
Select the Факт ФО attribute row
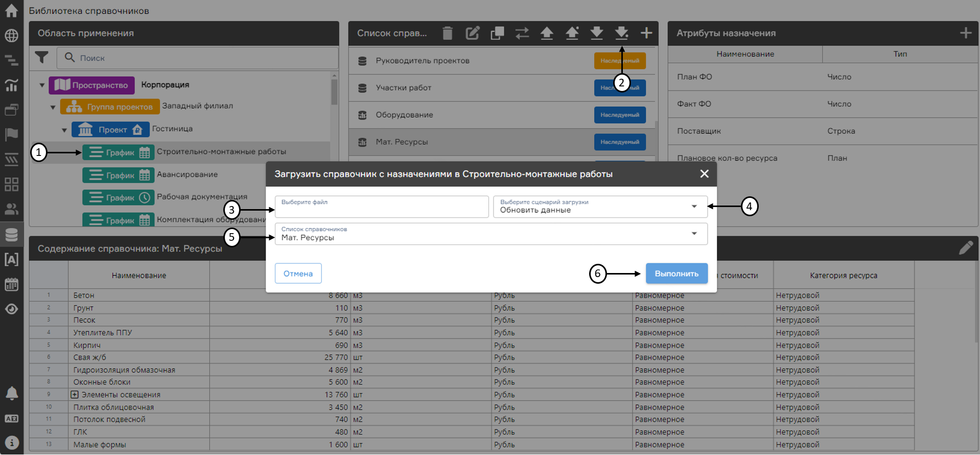point(823,104)
